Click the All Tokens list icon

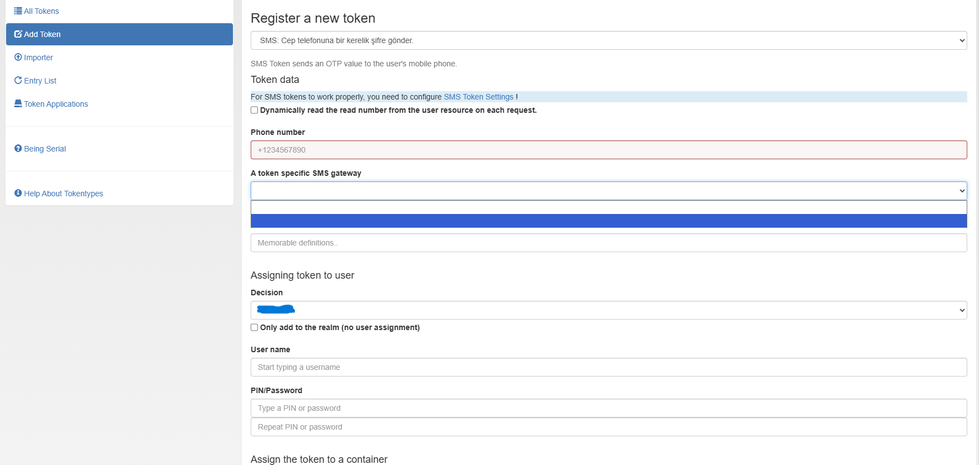tap(18, 11)
